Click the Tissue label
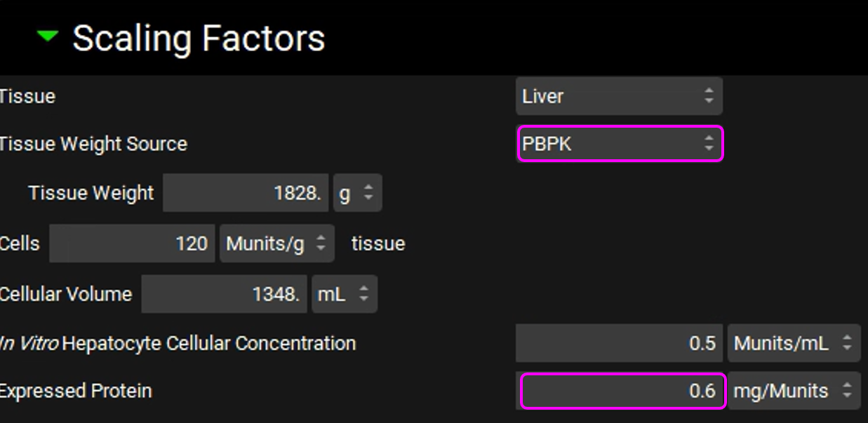Screen dimensions: 868x423 pos(27,96)
